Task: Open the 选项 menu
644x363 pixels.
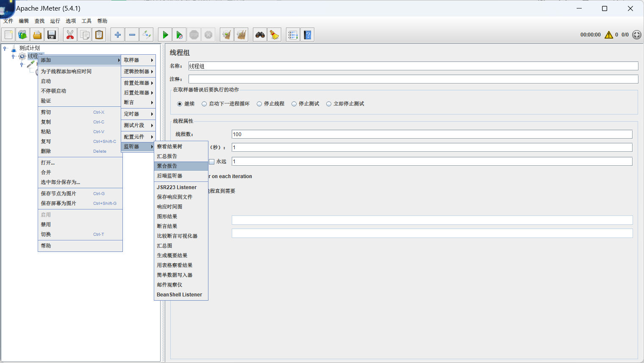Action: click(71, 21)
